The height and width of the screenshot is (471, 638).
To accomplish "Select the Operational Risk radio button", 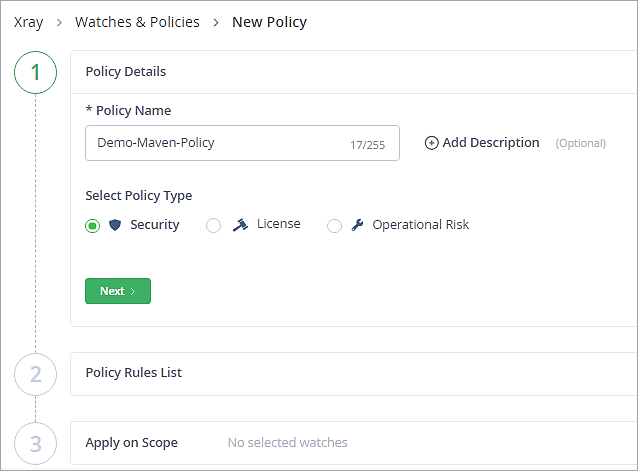I will (x=335, y=226).
